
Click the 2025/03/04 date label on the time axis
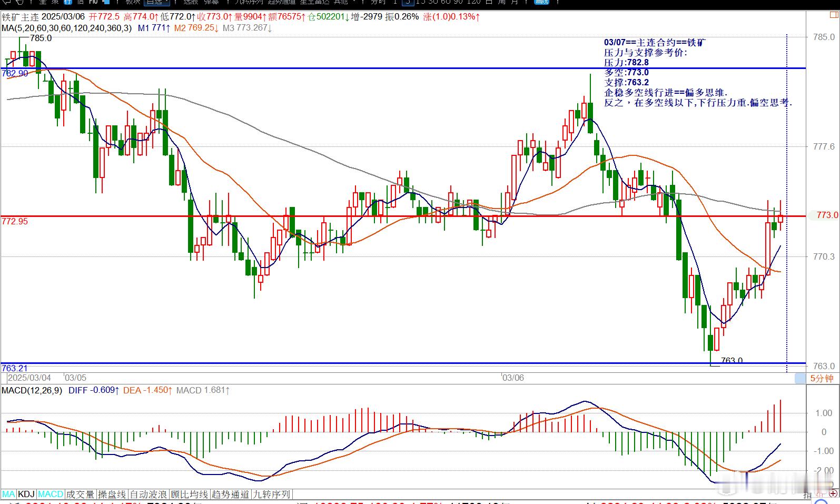point(29,378)
